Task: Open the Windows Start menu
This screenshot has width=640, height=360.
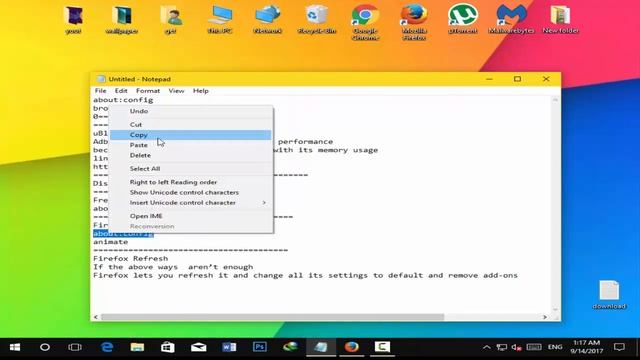Action: tap(15, 347)
